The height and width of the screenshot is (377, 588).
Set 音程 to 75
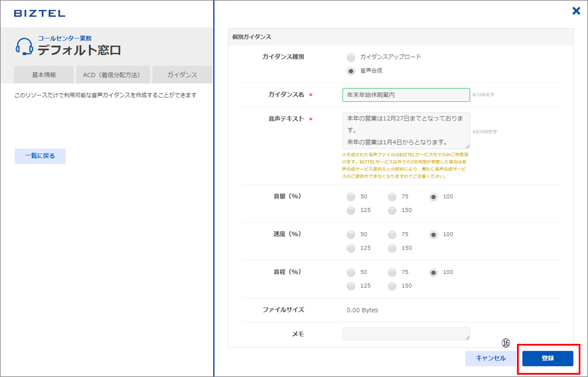tap(392, 272)
